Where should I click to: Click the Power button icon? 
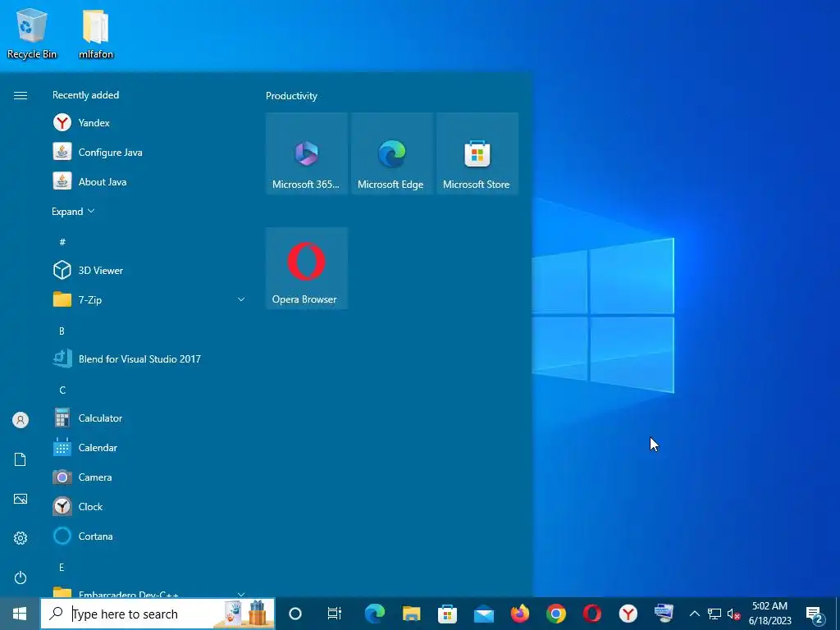coord(21,577)
